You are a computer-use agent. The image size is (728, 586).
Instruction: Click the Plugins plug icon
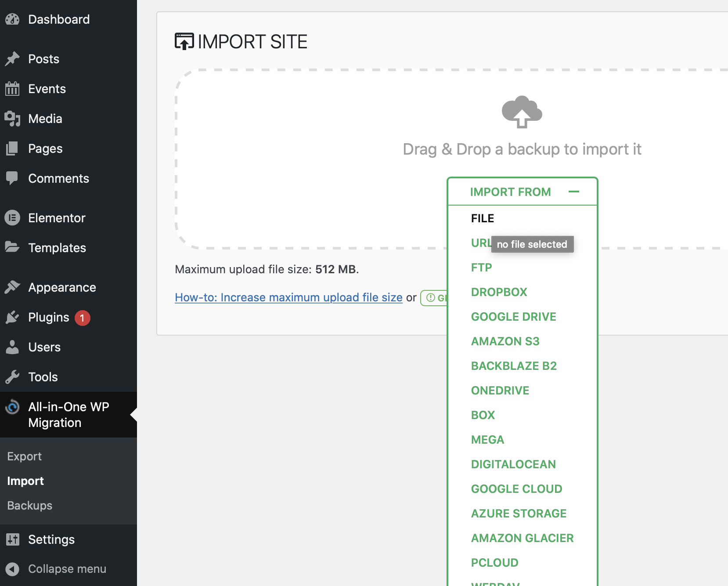12,317
